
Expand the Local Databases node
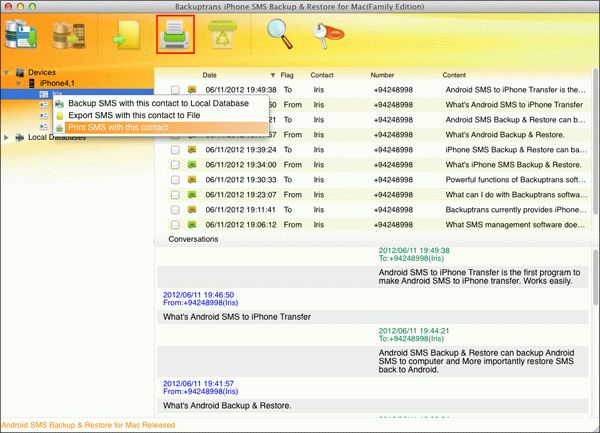coord(7,137)
